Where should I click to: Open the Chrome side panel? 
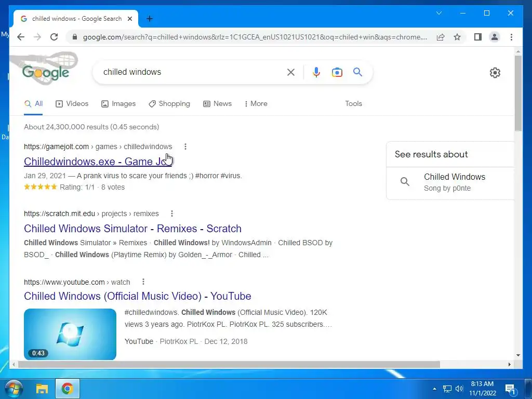(478, 37)
